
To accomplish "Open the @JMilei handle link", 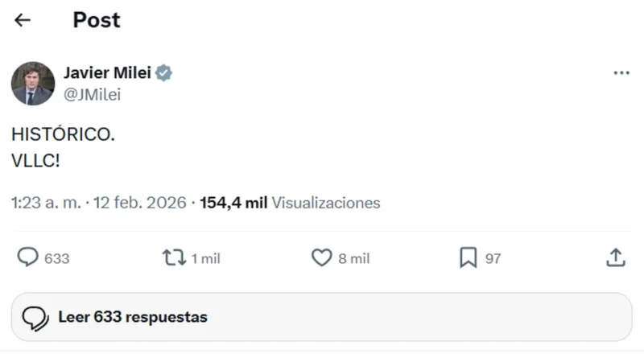I will [x=92, y=94].
